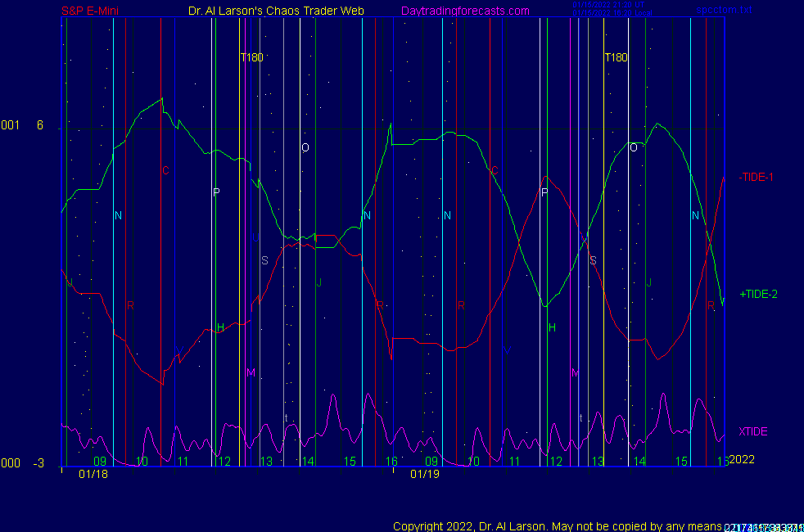Screen dimensions: 804x532
Task: Click the right T180 marker label
Action: [x=616, y=57]
